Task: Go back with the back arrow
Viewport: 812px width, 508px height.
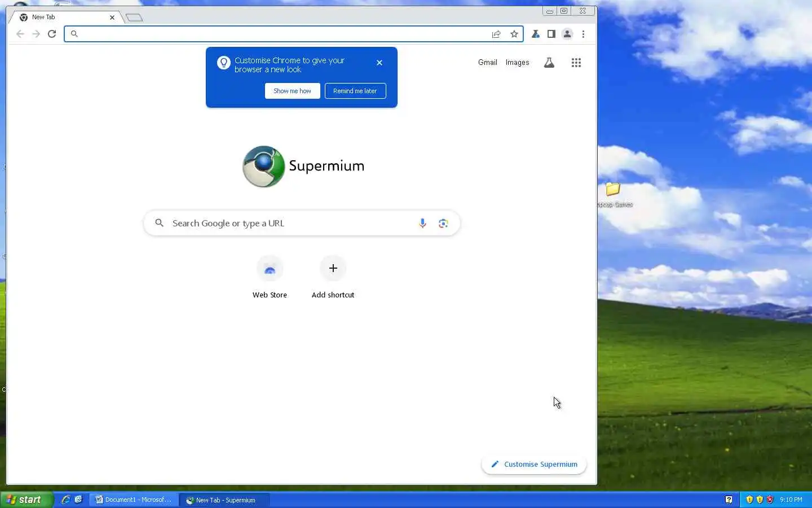Action: (x=20, y=34)
